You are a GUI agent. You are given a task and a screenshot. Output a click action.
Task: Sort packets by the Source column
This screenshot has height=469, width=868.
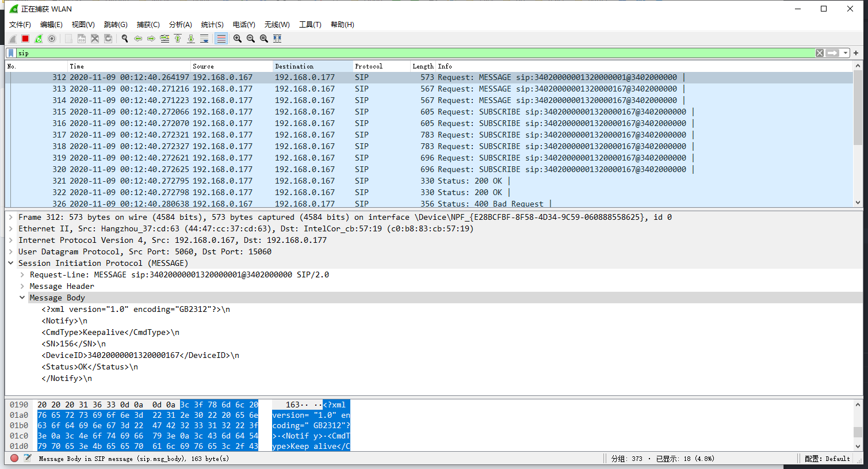(x=232, y=66)
